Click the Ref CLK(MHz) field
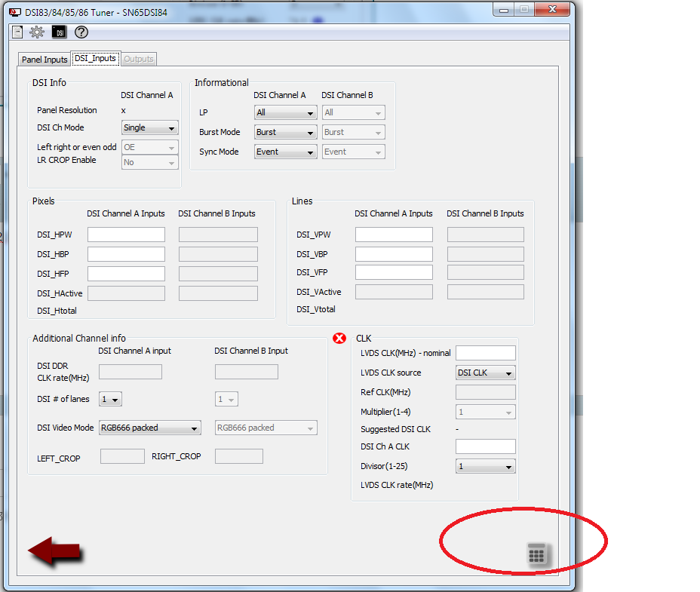 486,392
